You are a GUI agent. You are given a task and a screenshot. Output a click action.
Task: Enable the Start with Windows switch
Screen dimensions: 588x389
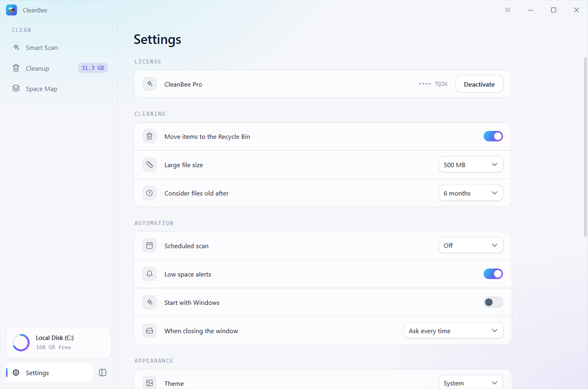click(x=493, y=302)
